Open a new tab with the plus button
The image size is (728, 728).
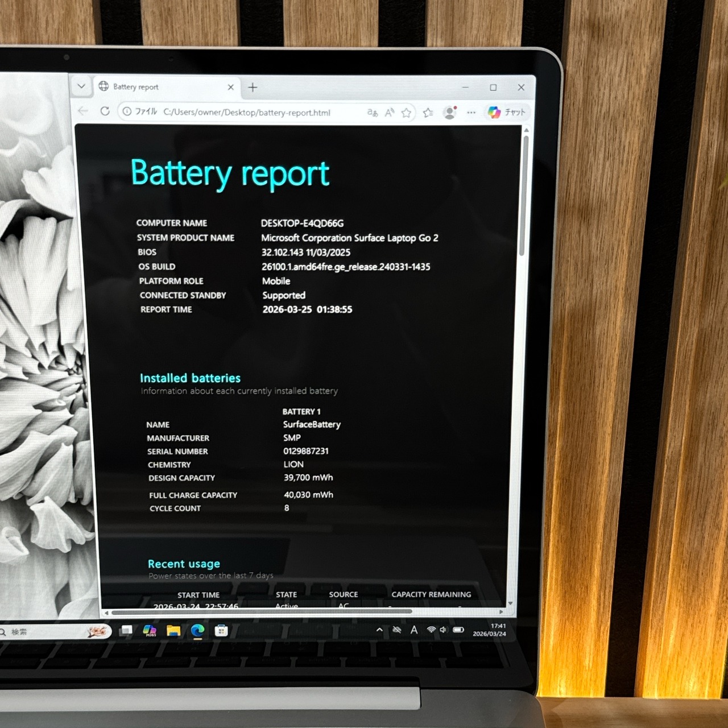(x=253, y=87)
